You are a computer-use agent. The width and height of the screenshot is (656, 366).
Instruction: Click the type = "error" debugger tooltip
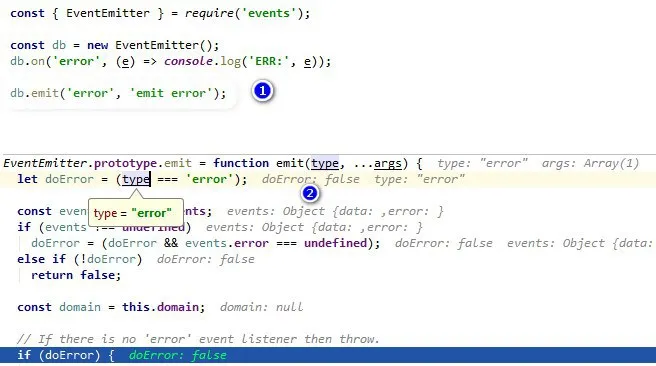click(136, 213)
